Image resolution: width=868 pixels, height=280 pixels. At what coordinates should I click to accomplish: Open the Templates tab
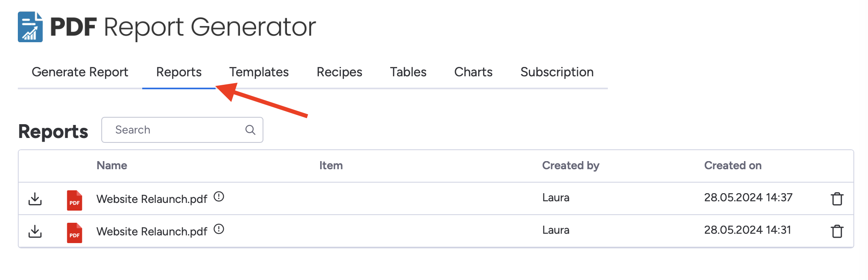click(259, 72)
